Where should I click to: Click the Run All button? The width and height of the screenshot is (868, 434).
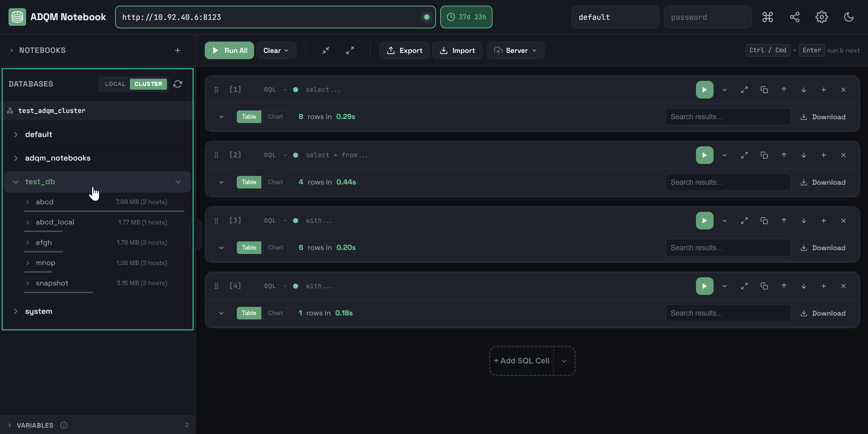(x=229, y=50)
